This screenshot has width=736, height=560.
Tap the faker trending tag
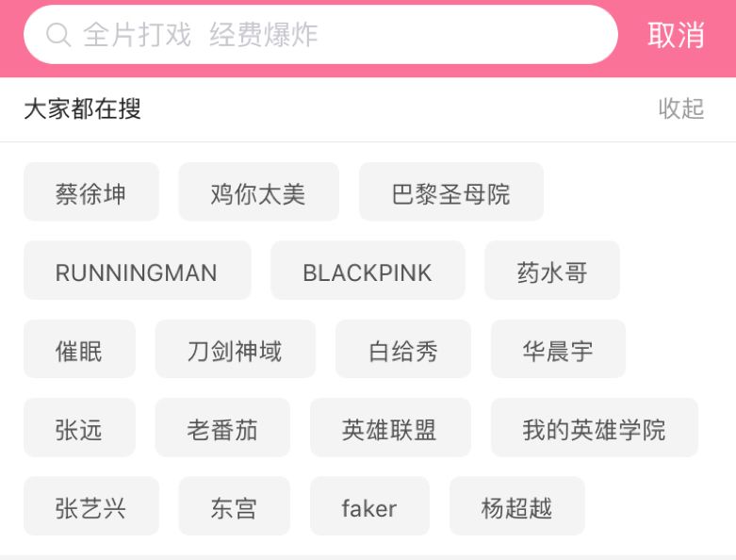[x=369, y=508]
